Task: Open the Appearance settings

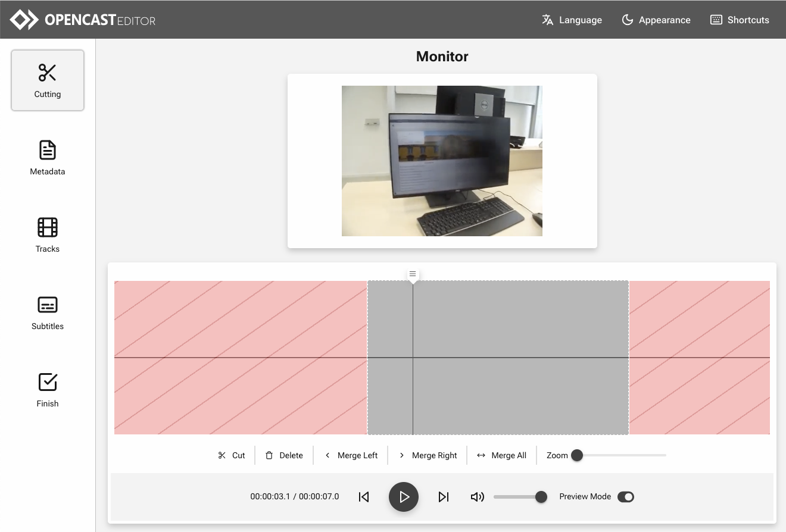Action: pos(656,20)
